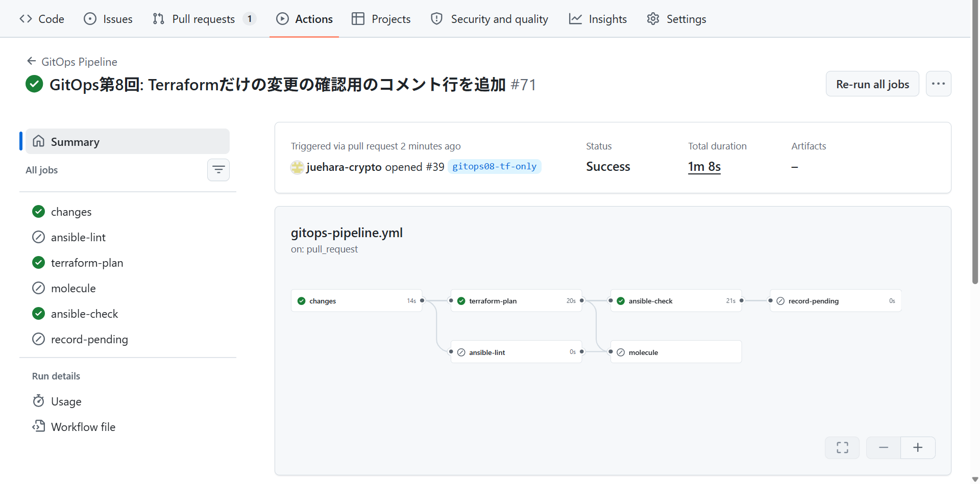
Task: Open pull request #39 link
Action: pyautogui.click(x=435, y=167)
